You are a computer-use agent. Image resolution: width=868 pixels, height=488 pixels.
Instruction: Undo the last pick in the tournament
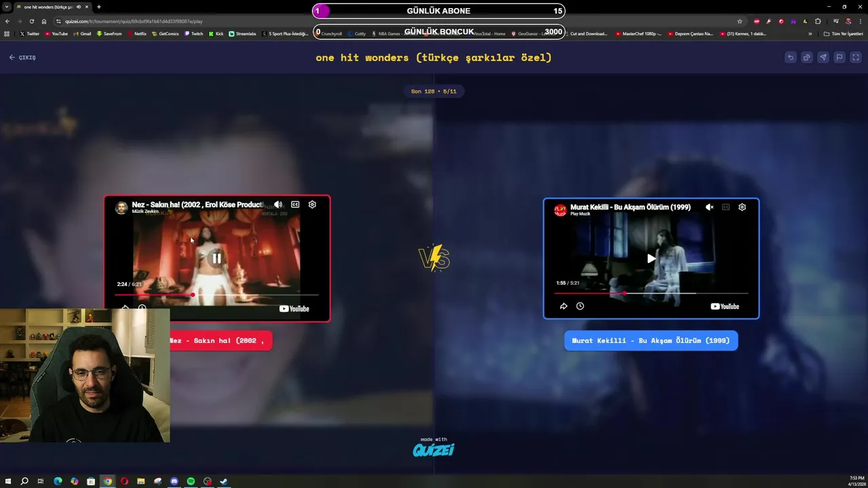pyautogui.click(x=790, y=58)
